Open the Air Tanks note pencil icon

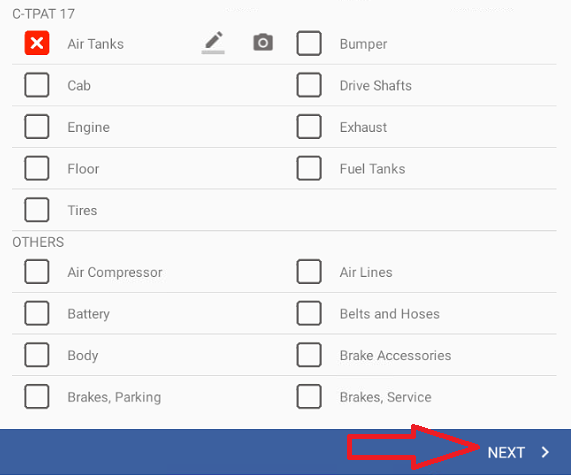(x=213, y=43)
